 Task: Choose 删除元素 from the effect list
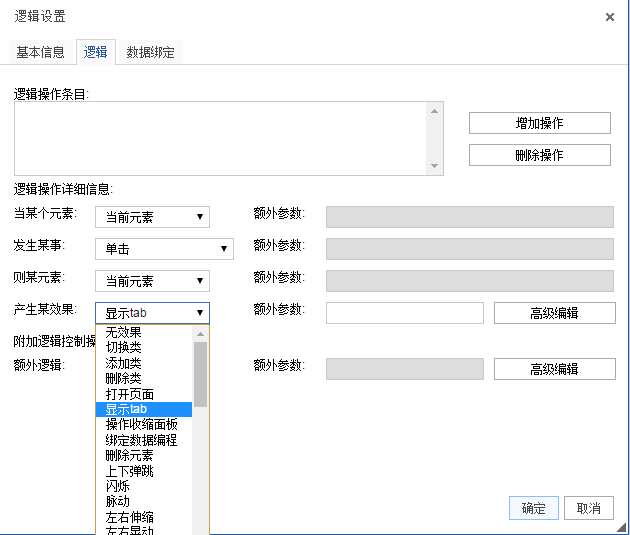[144, 455]
